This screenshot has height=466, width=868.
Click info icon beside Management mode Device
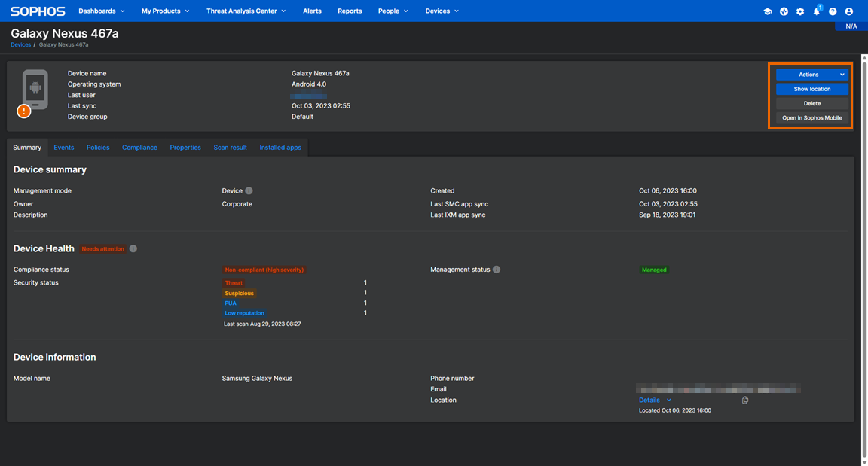[249, 191]
